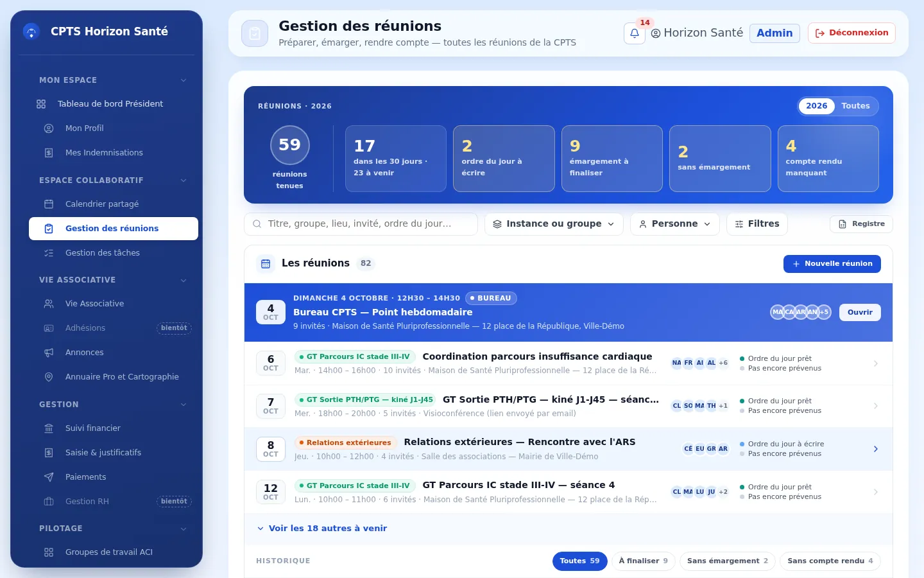Viewport: 924px width, 578px height.
Task: Click calendar icon beside Les réunions
Action: tap(266, 263)
